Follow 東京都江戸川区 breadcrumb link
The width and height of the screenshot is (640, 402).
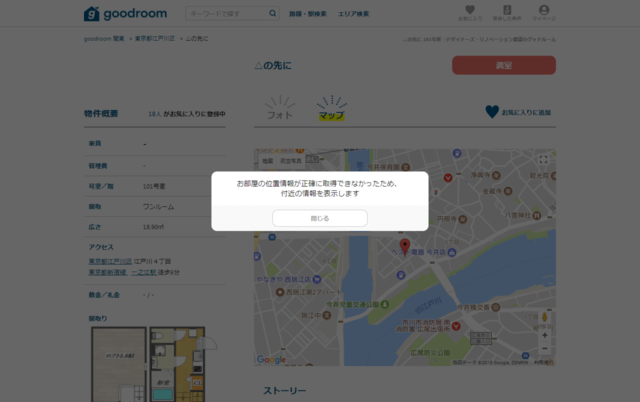pos(155,39)
